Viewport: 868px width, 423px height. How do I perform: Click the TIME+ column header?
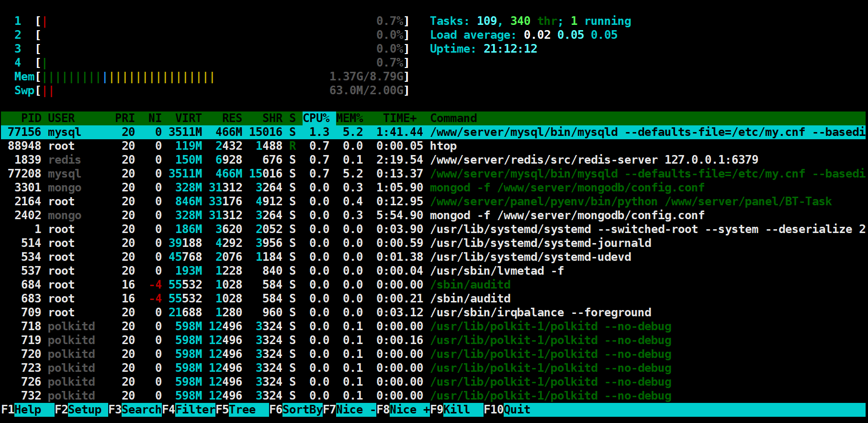point(400,118)
